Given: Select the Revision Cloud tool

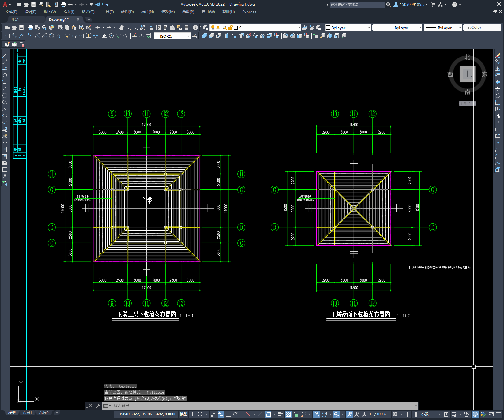Looking at the screenshot, I should [5, 102].
